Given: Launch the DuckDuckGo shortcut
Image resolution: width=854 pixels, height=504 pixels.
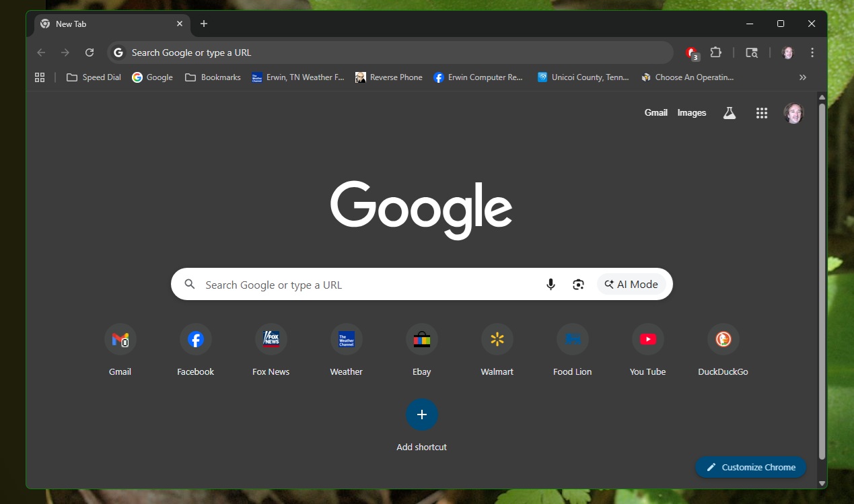Looking at the screenshot, I should pyautogui.click(x=723, y=340).
